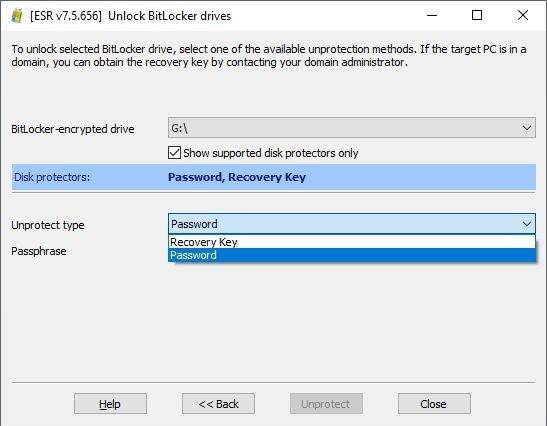Click the Passphrase label

(x=39, y=251)
